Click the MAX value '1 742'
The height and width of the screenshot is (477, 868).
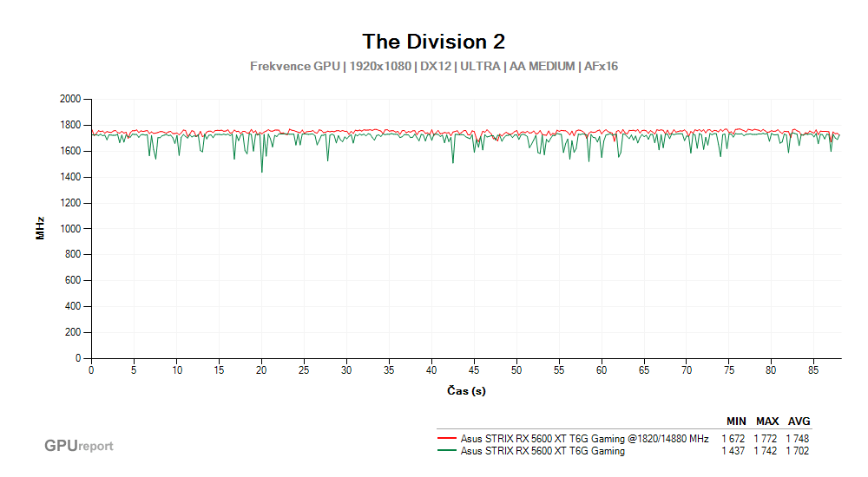(765, 451)
